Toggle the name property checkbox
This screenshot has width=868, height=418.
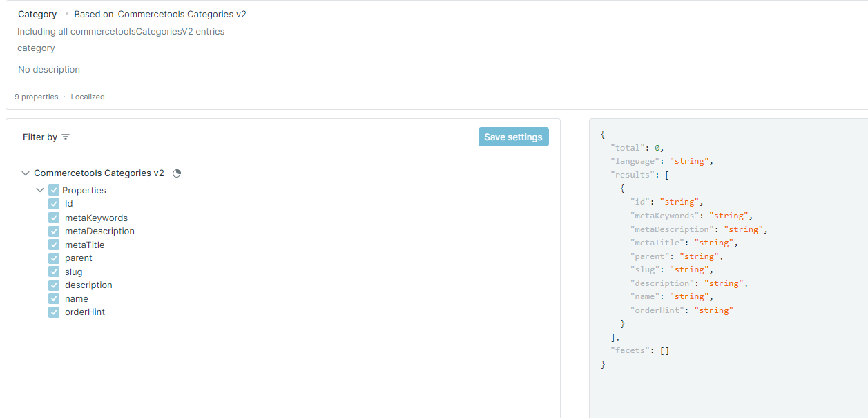pos(54,298)
